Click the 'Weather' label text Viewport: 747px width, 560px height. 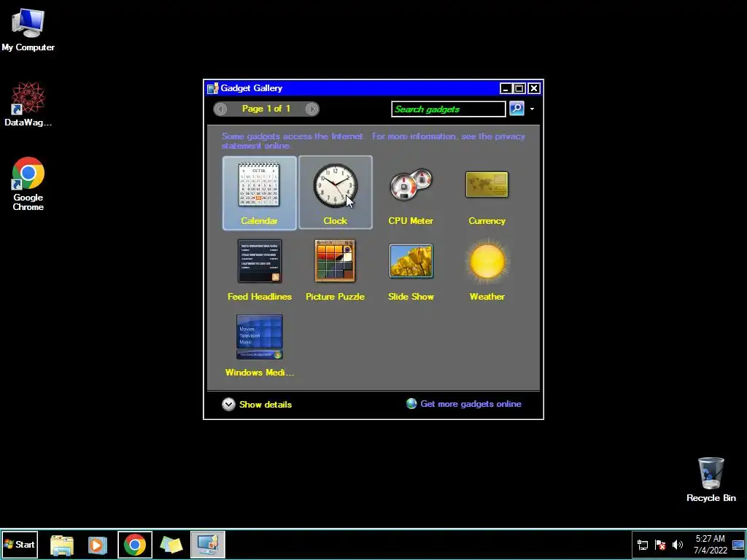pos(487,296)
